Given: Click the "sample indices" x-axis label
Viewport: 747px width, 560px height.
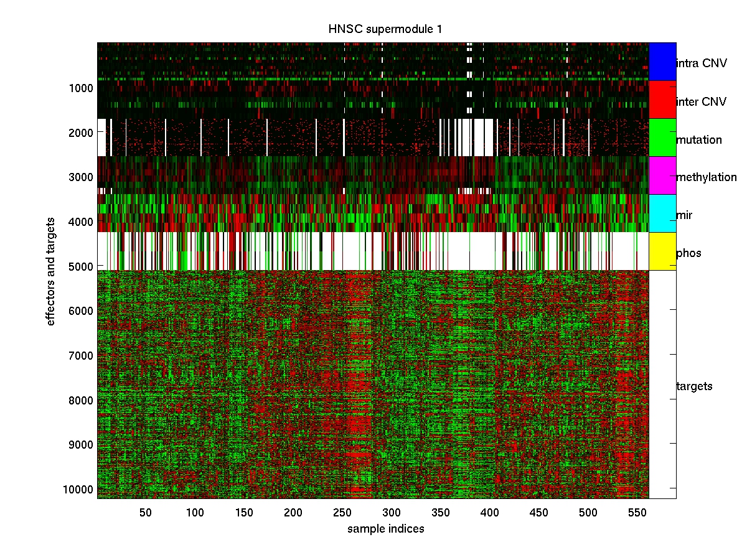Looking at the screenshot, I should pos(386,529).
